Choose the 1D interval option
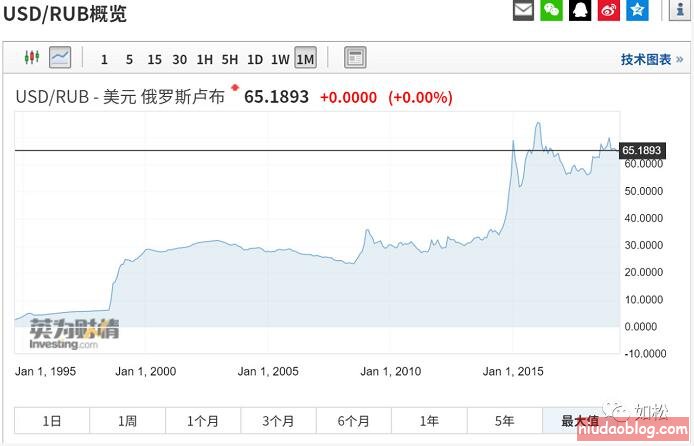Screen dimensions: 694x446 [x=255, y=59]
